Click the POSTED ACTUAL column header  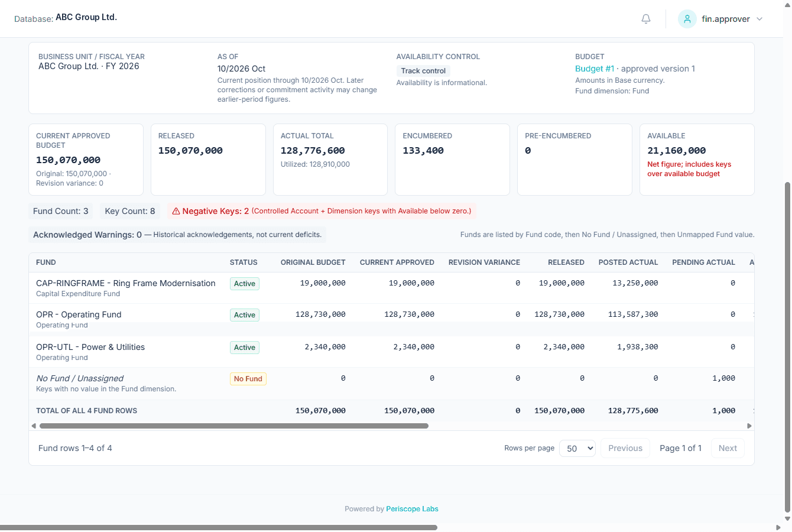click(628, 262)
